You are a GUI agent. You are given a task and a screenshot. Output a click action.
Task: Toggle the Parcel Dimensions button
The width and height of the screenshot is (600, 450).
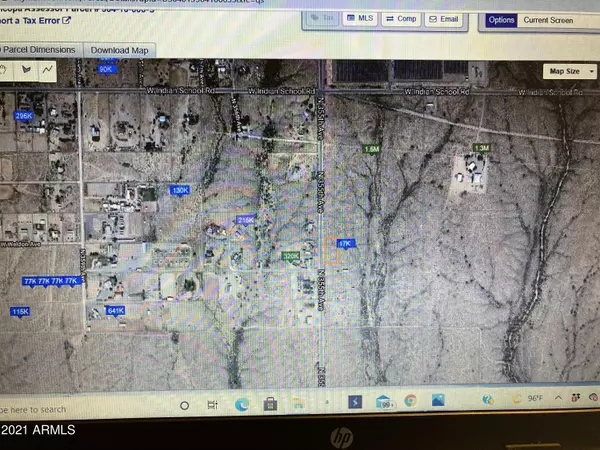tap(40, 50)
